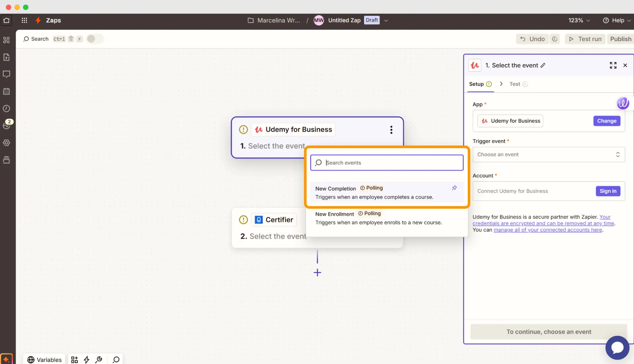The width and height of the screenshot is (634, 364).
Task: Open the version history icon beside Undo
Action: point(555,39)
